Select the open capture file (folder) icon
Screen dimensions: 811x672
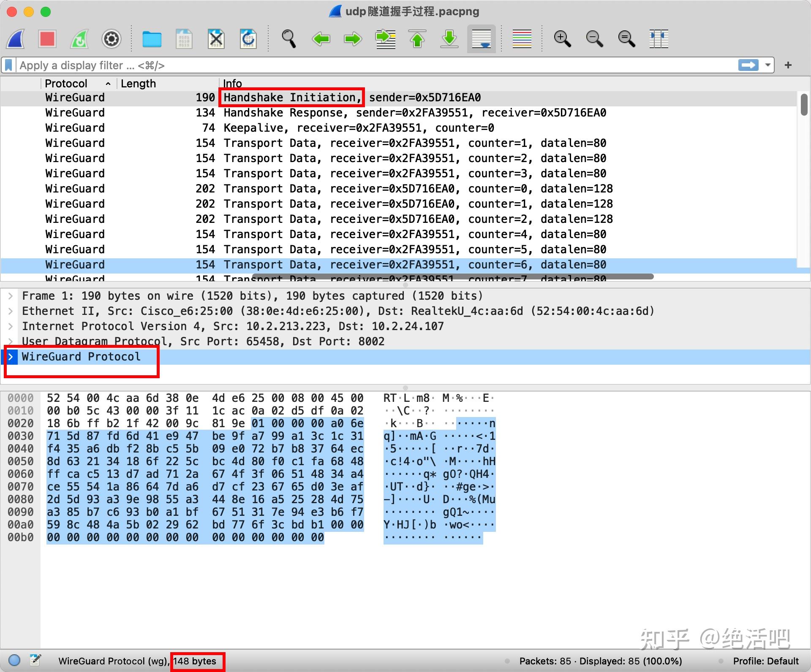(150, 39)
